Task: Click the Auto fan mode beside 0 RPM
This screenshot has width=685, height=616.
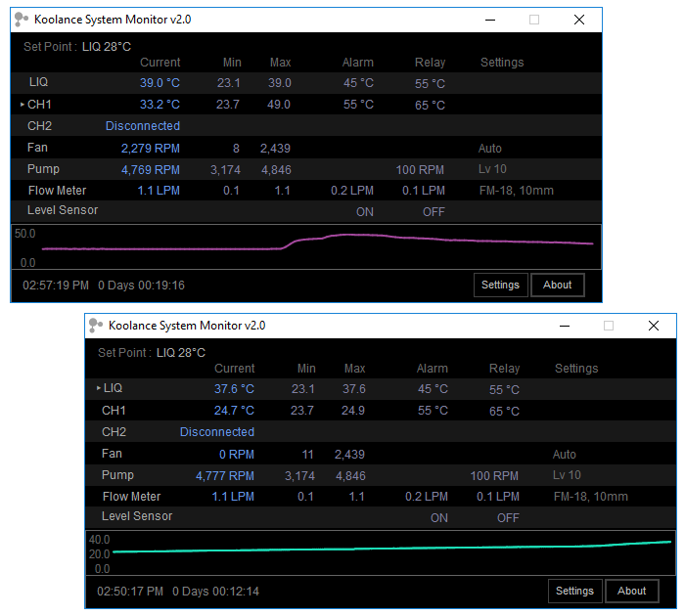Action: tap(565, 455)
